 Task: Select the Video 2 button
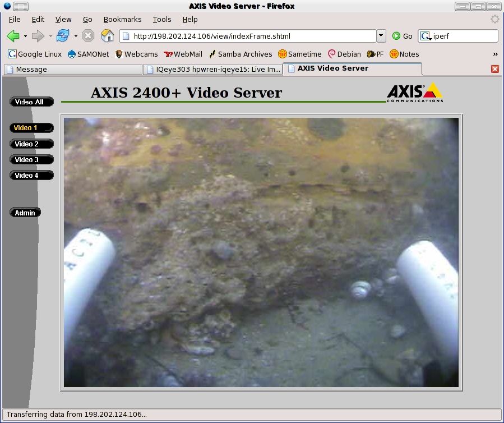click(x=31, y=144)
